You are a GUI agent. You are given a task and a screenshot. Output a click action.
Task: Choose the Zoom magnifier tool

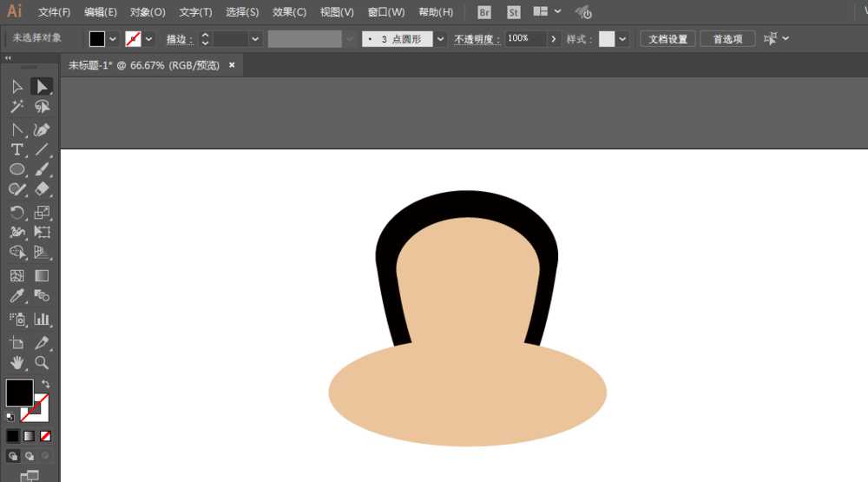(x=42, y=362)
